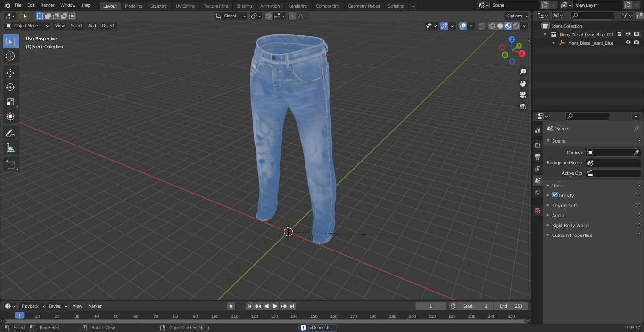Open the Render menu

(47, 5)
